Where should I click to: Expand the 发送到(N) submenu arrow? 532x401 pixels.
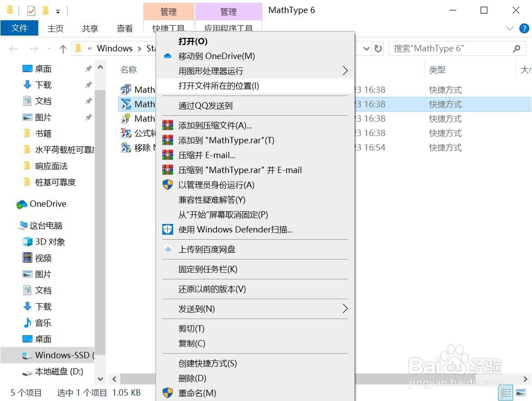click(345, 308)
